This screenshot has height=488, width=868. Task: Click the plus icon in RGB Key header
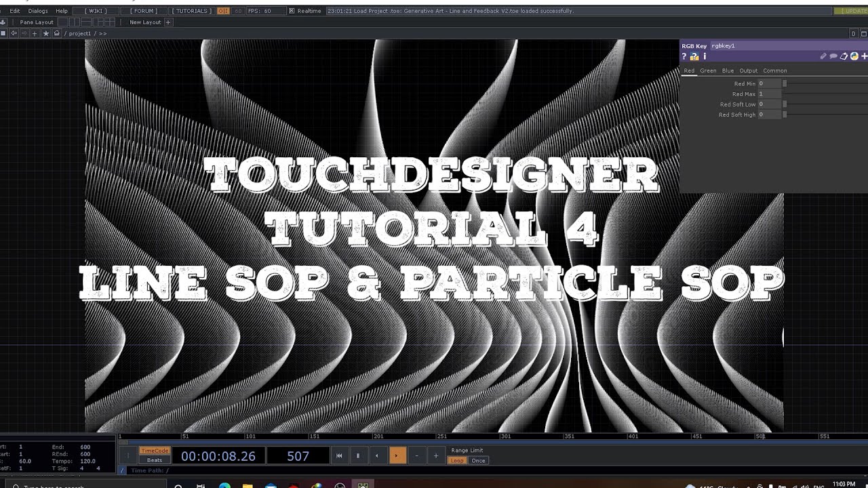865,56
